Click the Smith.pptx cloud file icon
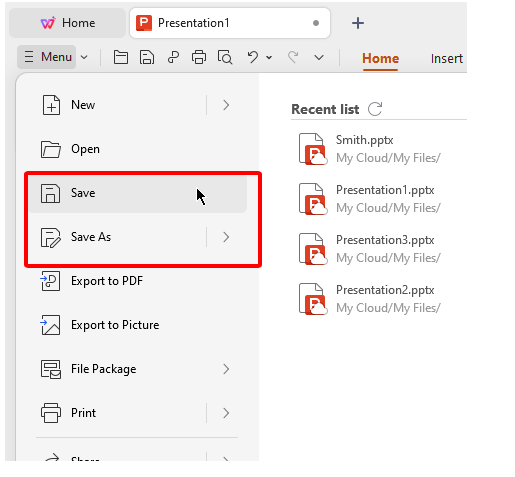This screenshot has width=515, height=477. click(313, 149)
